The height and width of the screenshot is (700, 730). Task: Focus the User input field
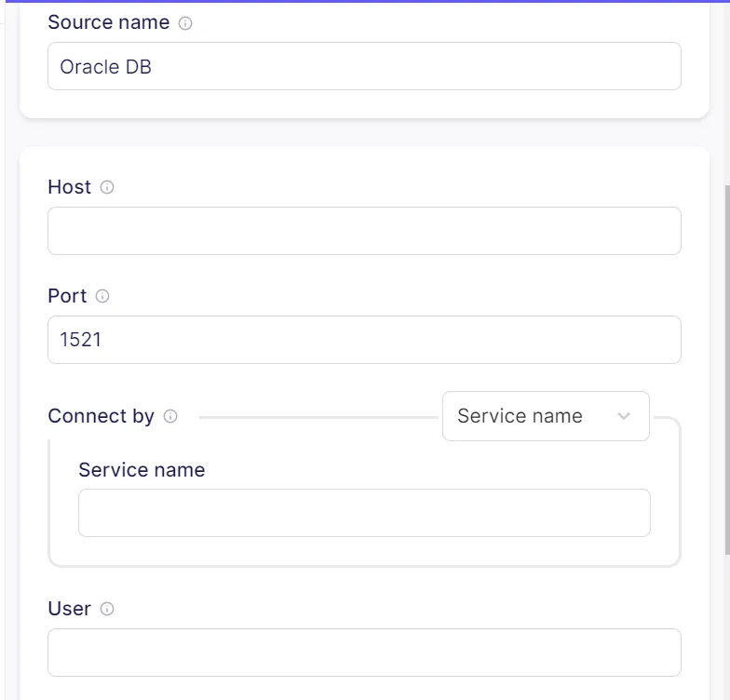[364, 653]
